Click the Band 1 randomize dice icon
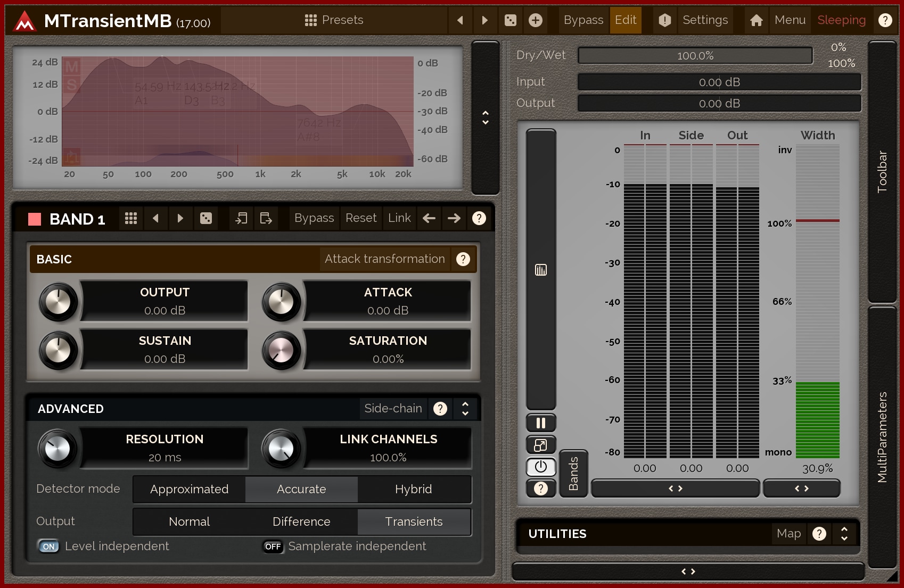 pos(206,218)
